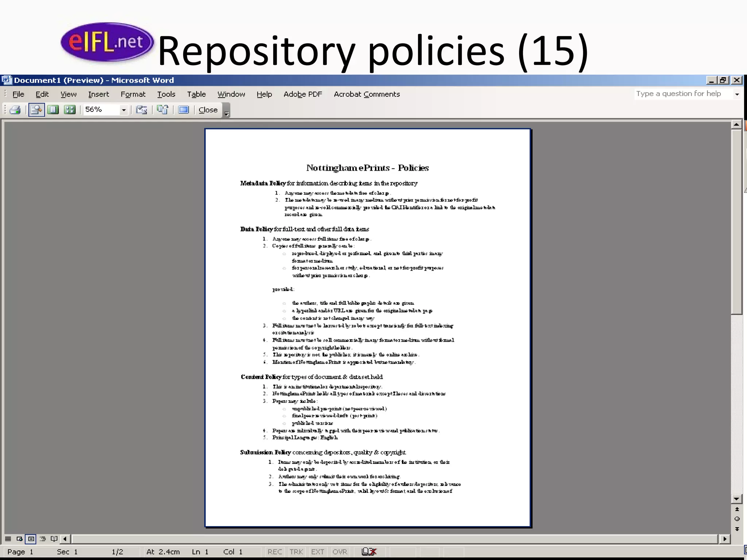
Task: Toggle TRK track changes indicator
Action: [x=296, y=552]
